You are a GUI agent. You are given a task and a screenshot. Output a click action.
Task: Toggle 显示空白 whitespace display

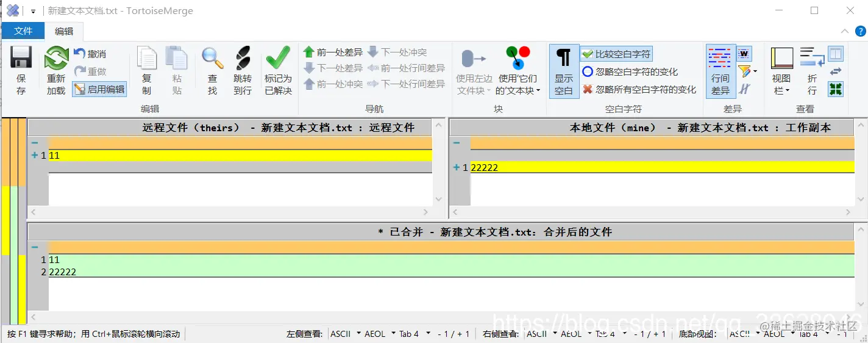pyautogui.click(x=563, y=71)
